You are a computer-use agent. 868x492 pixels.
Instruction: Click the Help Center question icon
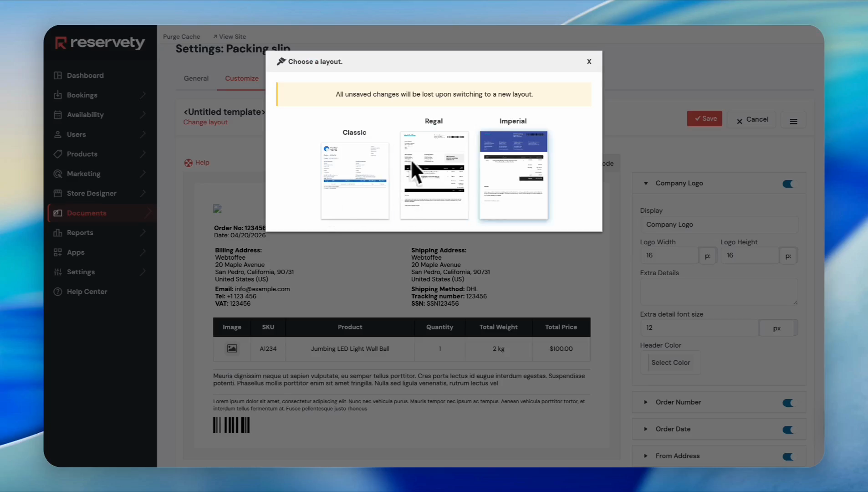(58, 292)
